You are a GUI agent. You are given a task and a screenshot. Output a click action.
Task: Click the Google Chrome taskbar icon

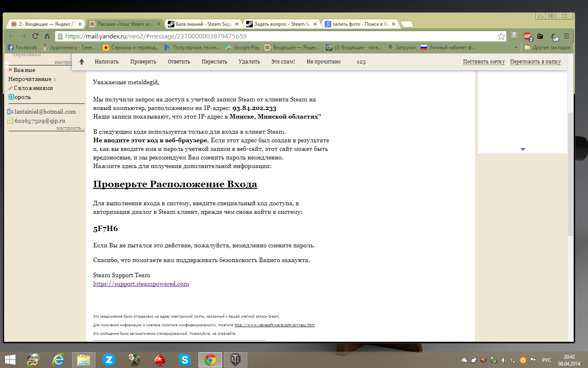coord(210,360)
